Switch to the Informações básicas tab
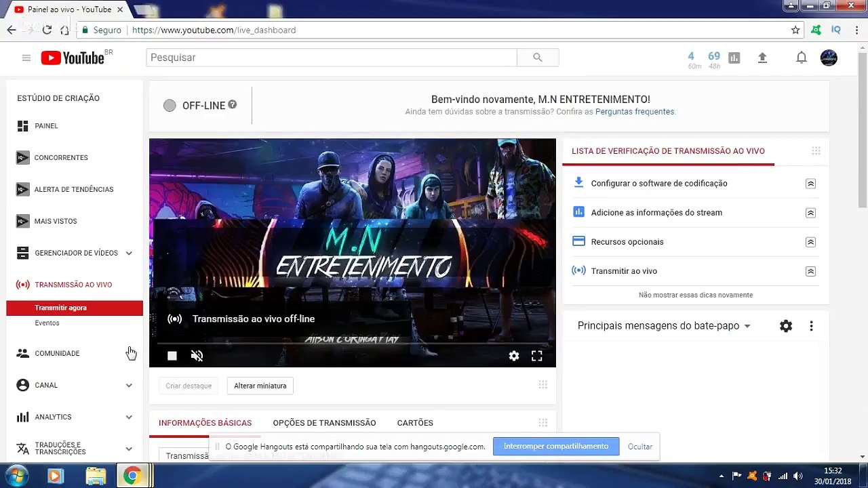 [x=205, y=423]
